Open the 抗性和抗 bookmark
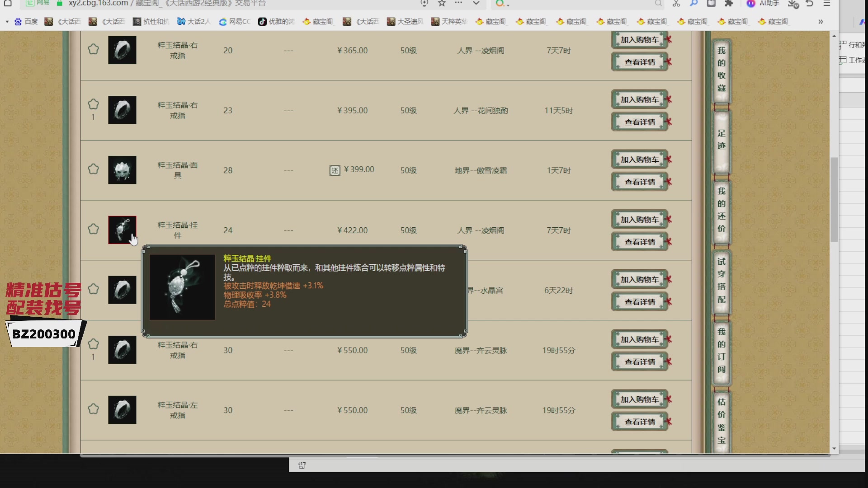This screenshot has height=488, width=868. click(151, 21)
